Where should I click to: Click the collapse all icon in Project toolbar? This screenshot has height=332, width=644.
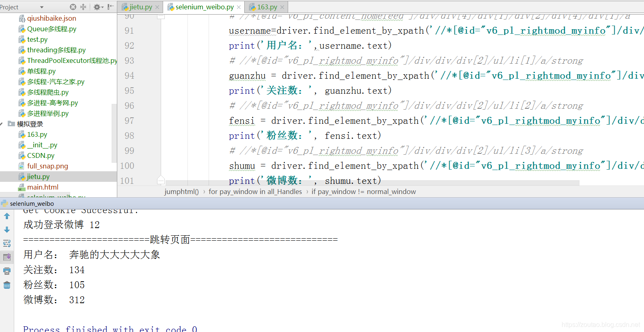[83, 7]
